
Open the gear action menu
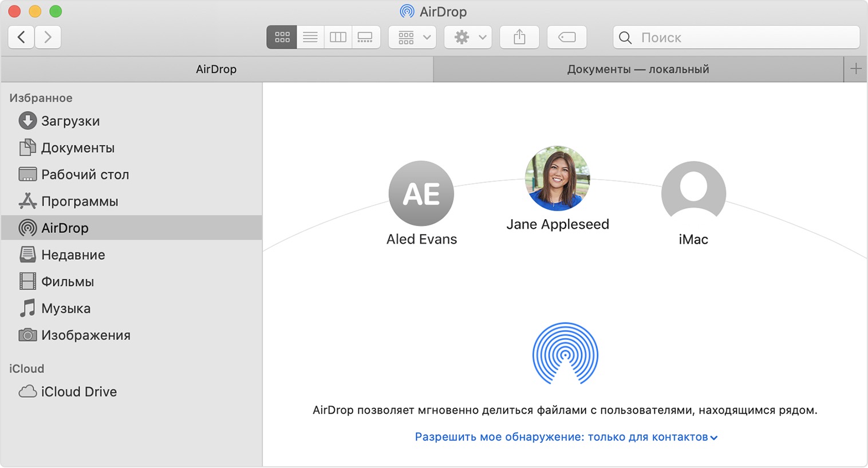point(468,37)
